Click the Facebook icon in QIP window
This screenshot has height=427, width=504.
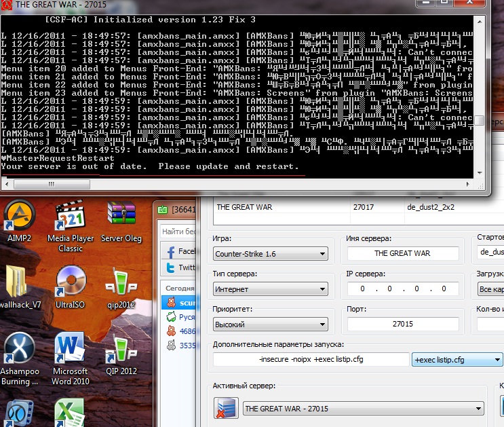tap(171, 252)
